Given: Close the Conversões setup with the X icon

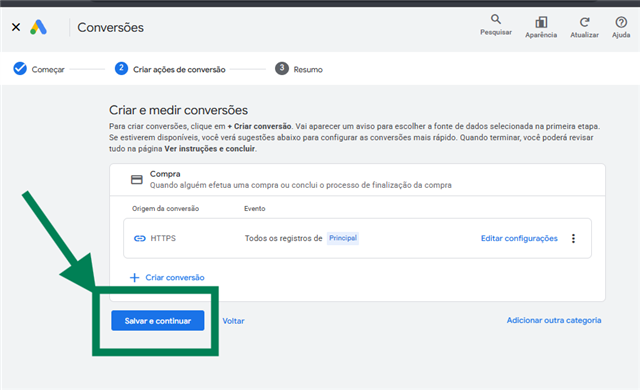Looking at the screenshot, I should [x=16, y=27].
